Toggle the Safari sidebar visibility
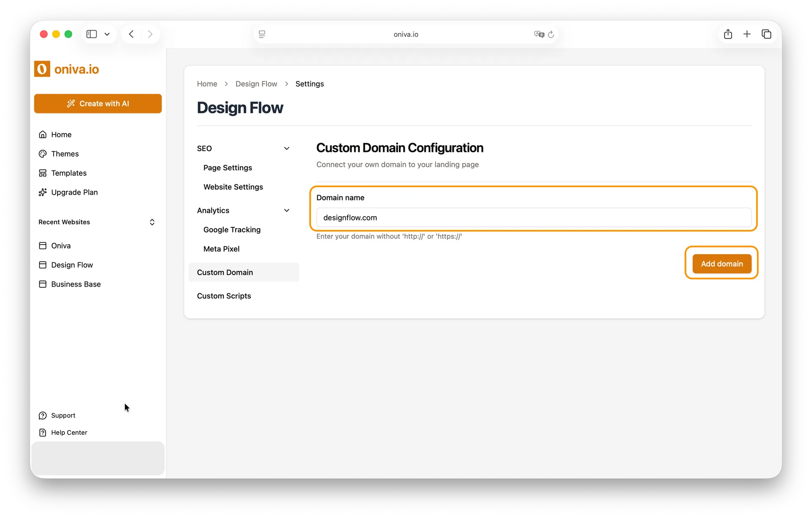Screen dimensions: 812x518 (x=91, y=34)
